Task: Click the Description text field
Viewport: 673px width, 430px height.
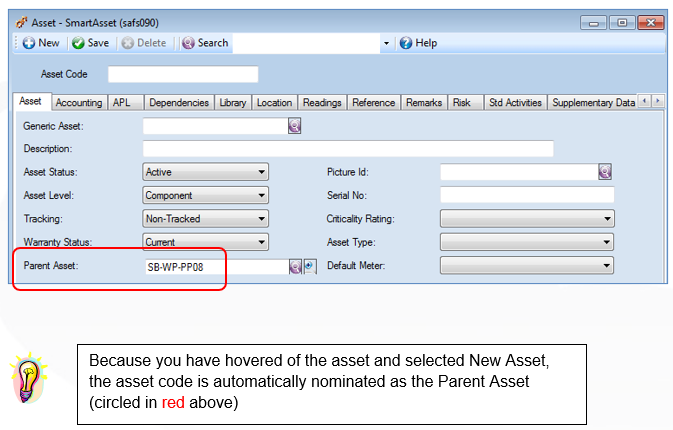Action: pos(348,148)
